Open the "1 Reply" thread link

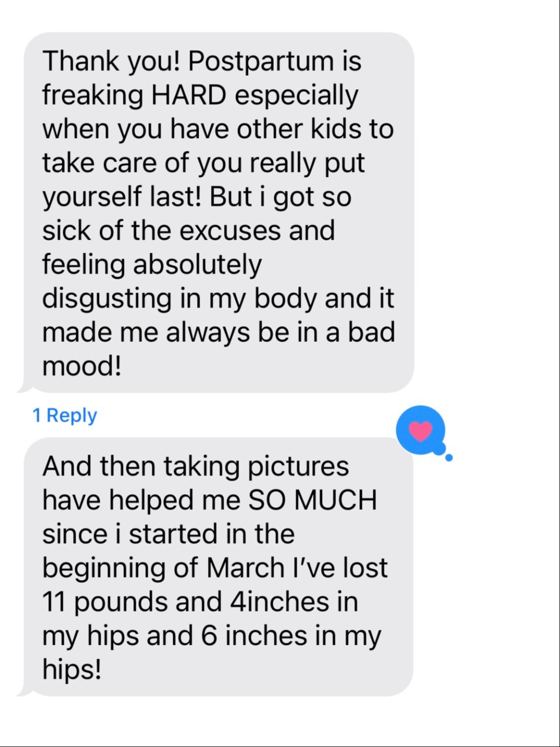pyautogui.click(x=65, y=415)
